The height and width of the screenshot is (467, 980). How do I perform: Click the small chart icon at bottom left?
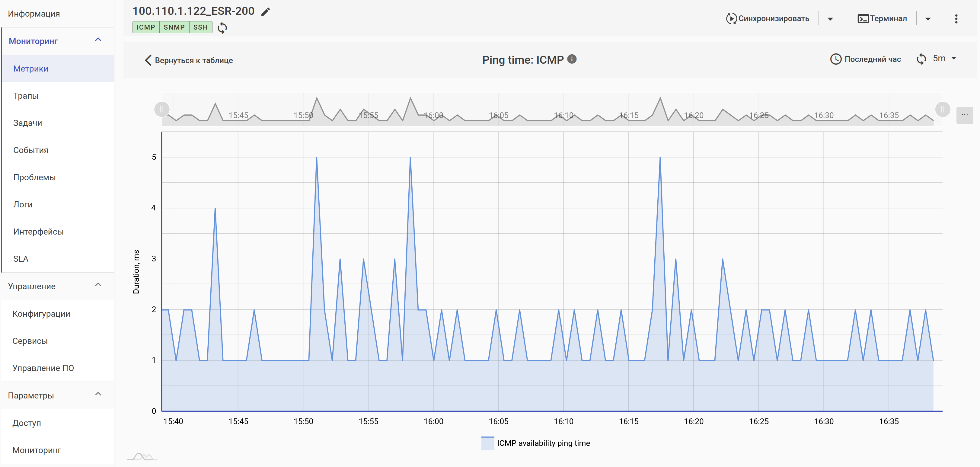142,456
